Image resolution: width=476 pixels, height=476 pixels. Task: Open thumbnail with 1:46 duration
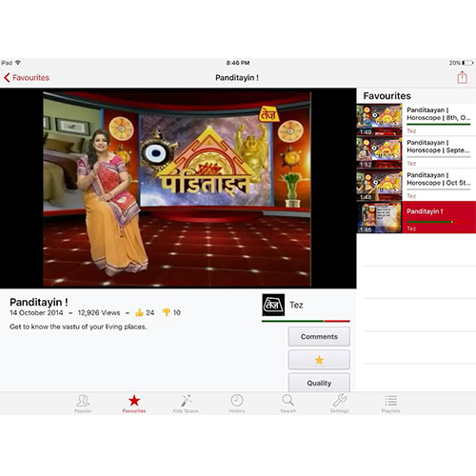[x=379, y=217]
